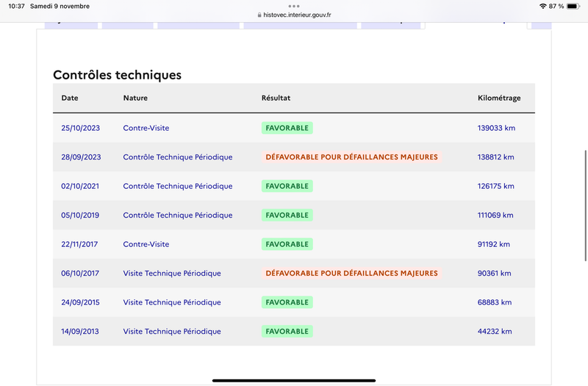The image size is (588, 386).
Task: Select the date 24/09/2015
Action: click(x=80, y=302)
